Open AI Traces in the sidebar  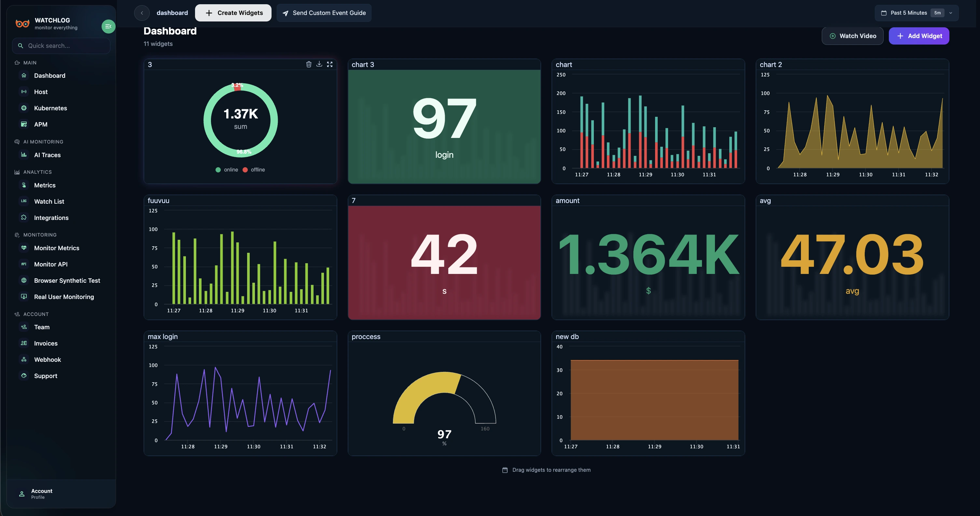point(47,155)
